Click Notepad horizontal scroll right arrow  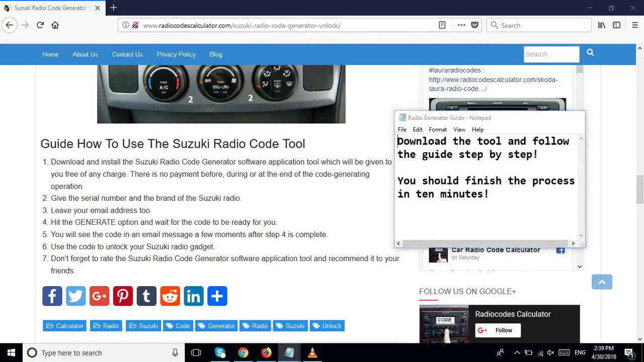573,243
